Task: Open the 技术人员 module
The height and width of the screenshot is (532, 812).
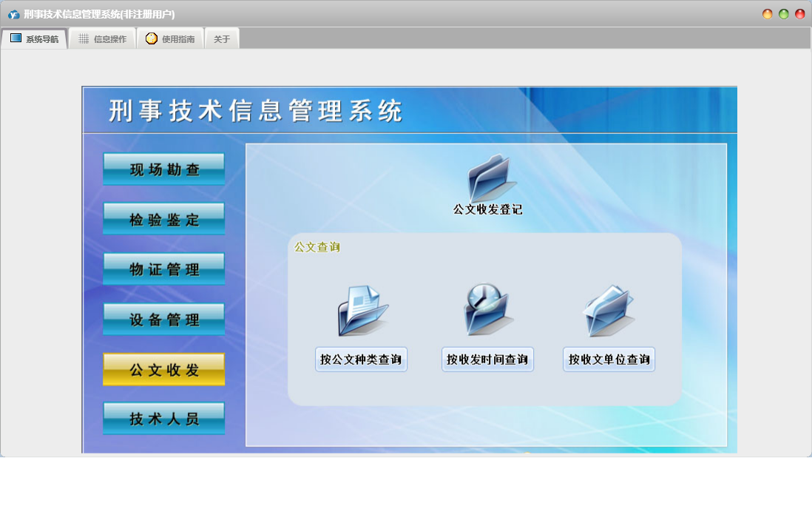Action: [163, 418]
